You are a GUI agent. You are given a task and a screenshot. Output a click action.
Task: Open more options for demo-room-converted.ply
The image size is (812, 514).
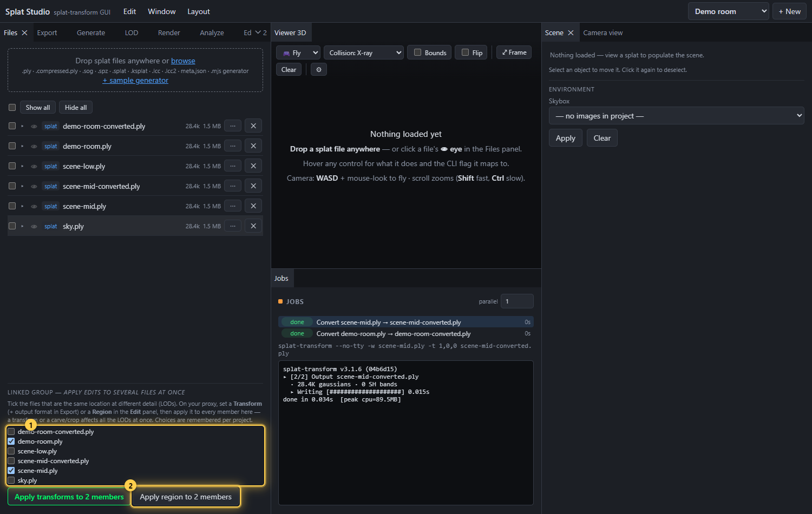pyautogui.click(x=233, y=126)
